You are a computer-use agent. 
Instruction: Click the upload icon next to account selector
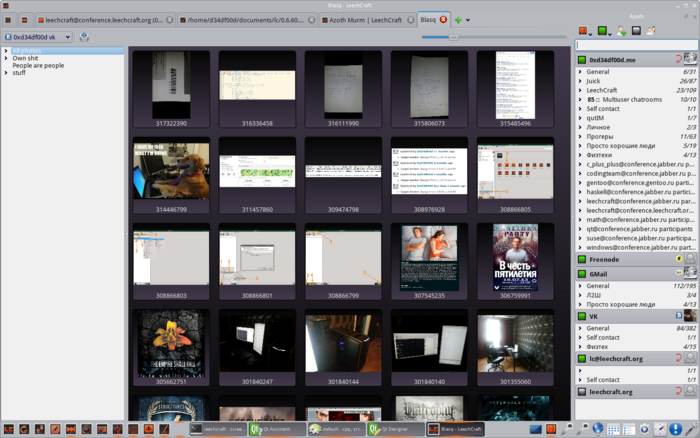point(84,37)
